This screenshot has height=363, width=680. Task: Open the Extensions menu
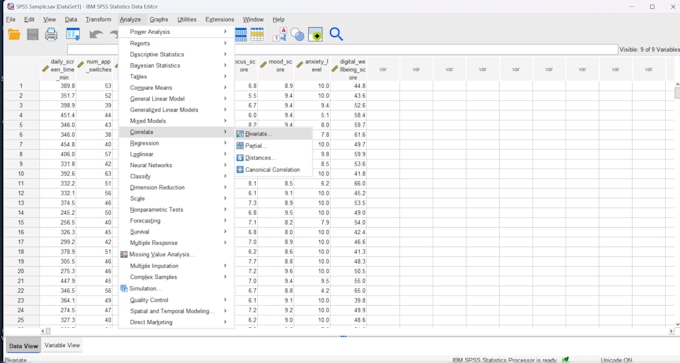coord(219,20)
